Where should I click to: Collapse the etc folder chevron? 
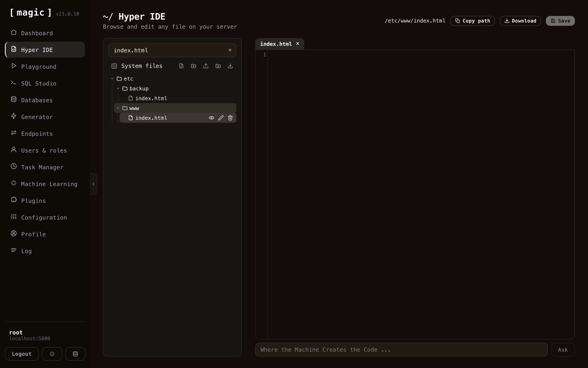(x=112, y=79)
